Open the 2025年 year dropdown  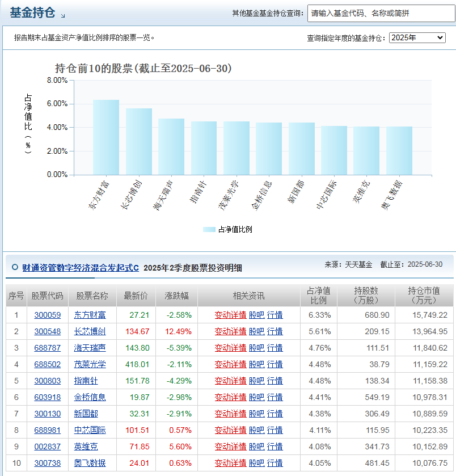point(417,37)
